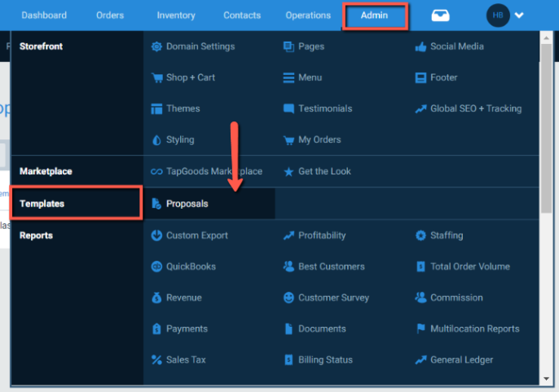Click the Testimonials speech bubble icon

(x=288, y=108)
